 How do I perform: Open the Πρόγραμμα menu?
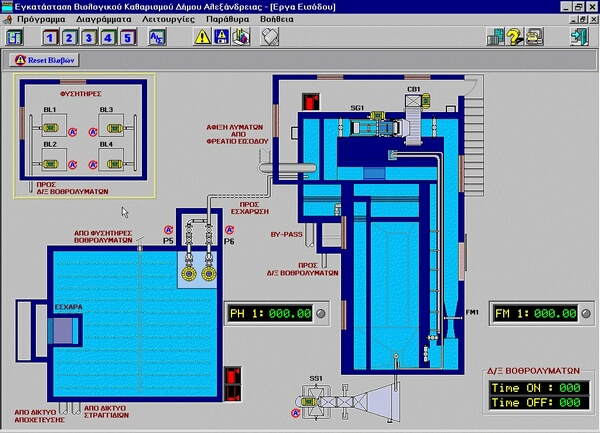click(x=41, y=17)
